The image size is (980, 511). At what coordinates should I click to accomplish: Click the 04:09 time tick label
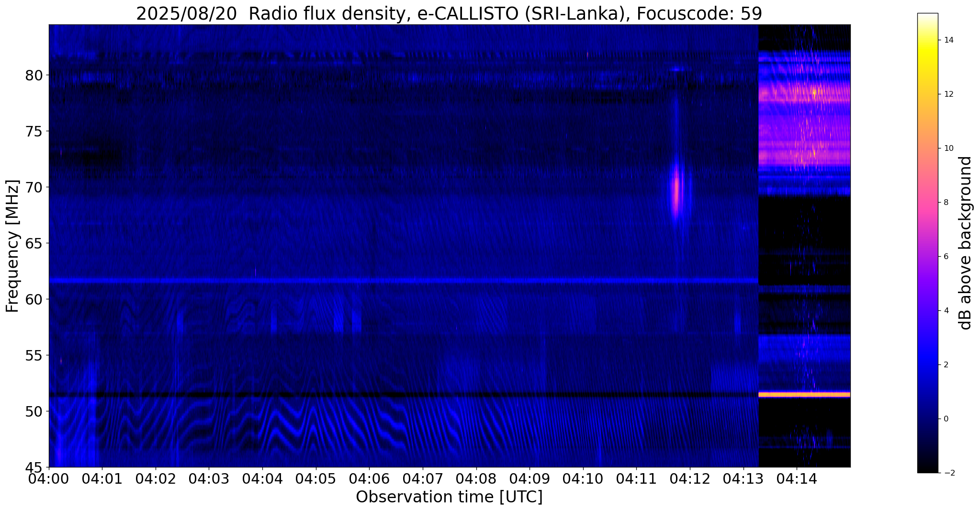point(529,478)
